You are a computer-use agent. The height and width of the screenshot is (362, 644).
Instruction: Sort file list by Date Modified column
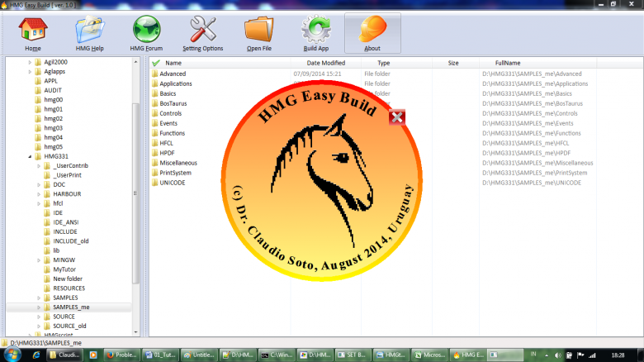pyautogui.click(x=325, y=63)
